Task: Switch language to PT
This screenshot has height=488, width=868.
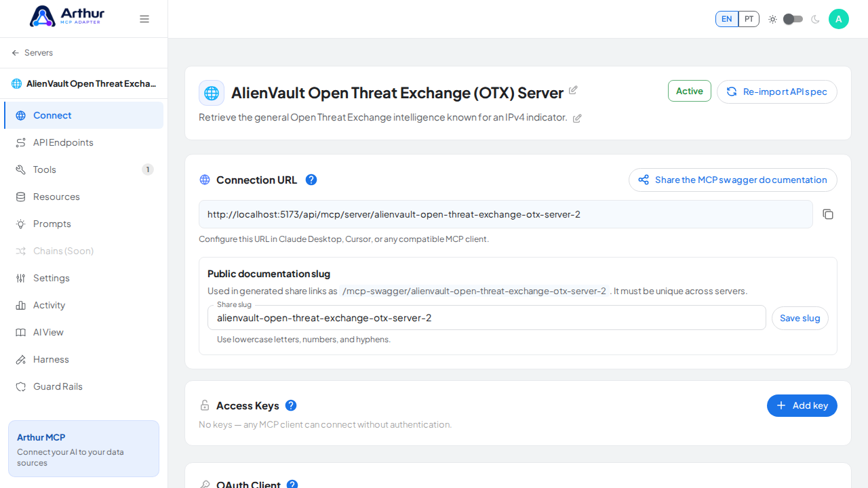Action: [749, 19]
